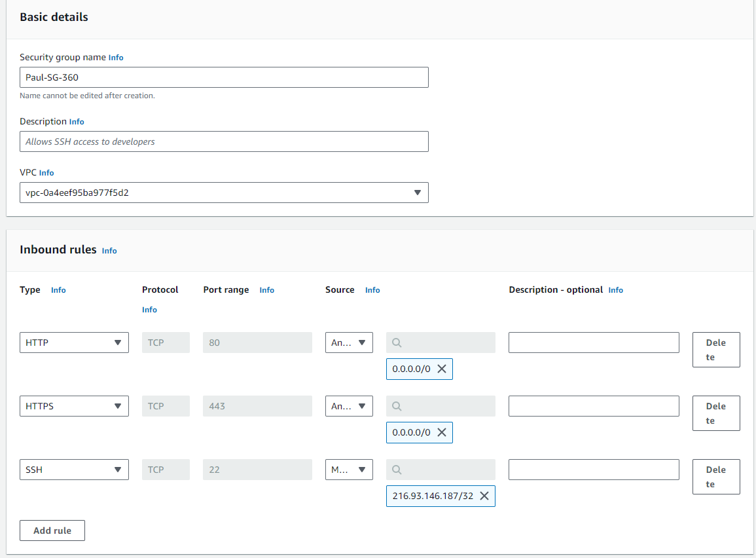This screenshot has width=756, height=558.
Task: Open the SSH rule Type dropdown
Action: [x=74, y=470]
